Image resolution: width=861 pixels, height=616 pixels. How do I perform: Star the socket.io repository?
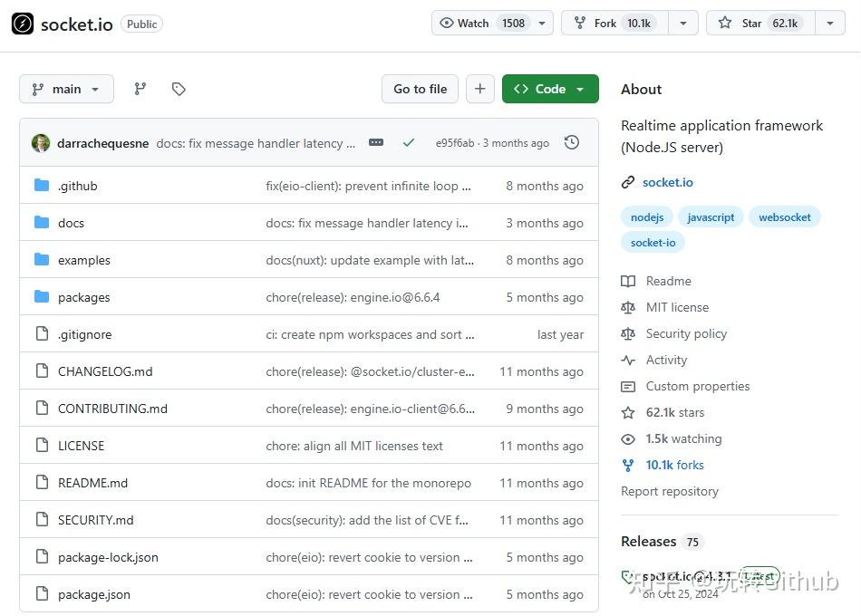[759, 24]
